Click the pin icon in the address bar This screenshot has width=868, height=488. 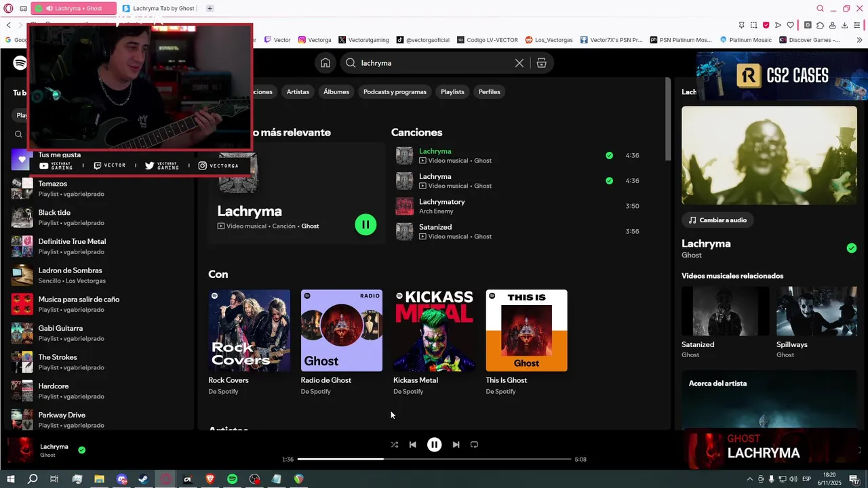[x=741, y=25]
